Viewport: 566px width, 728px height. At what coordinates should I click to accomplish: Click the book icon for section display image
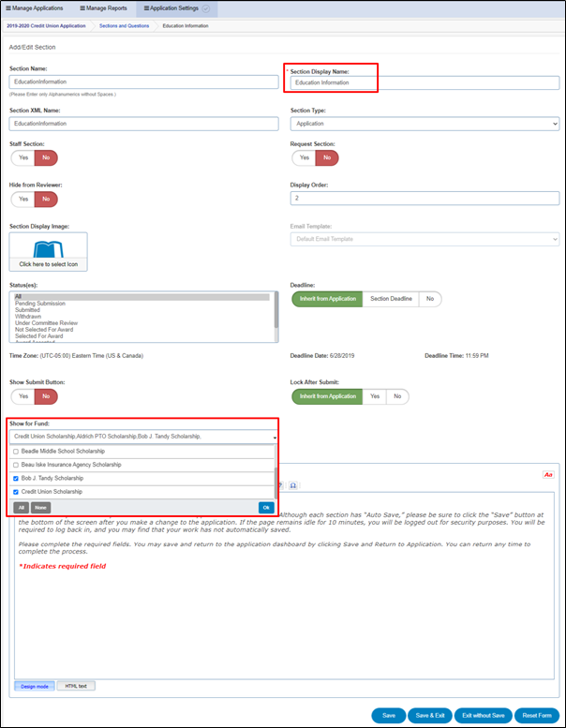(x=48, y=249)
